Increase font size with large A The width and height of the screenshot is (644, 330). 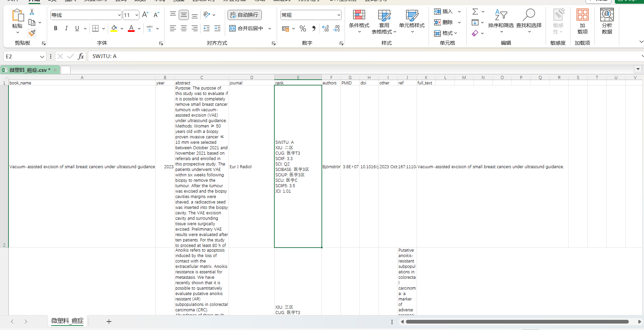tap(145, 15)
